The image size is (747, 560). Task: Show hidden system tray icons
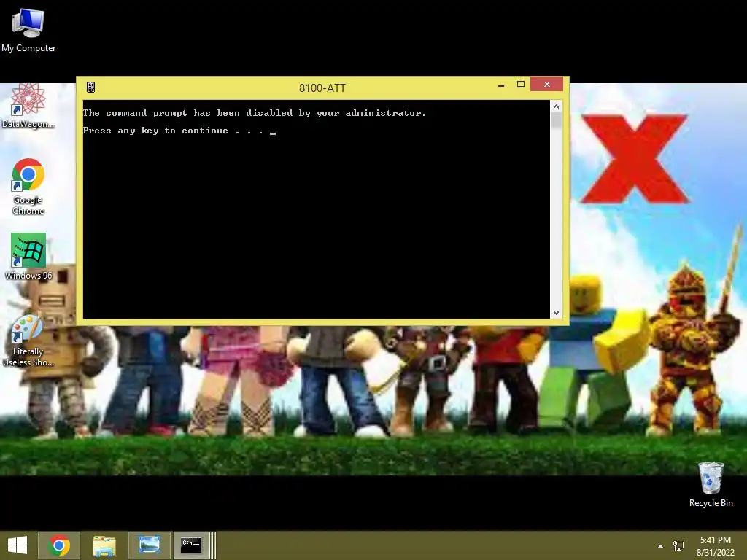pyautogui.click(x=660, y=546)
